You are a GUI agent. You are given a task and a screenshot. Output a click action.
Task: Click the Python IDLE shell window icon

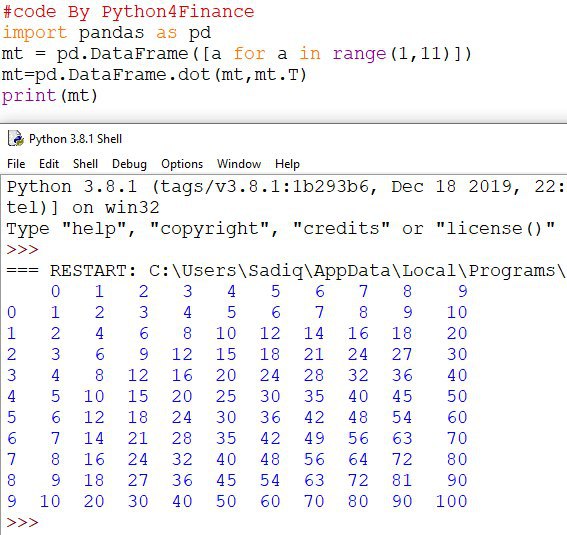click(x=16, y=139)
